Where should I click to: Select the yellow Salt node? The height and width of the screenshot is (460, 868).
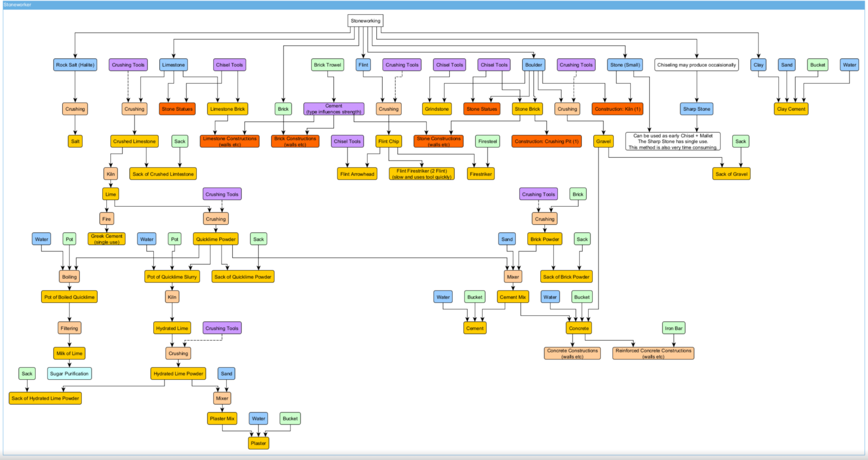75,141
